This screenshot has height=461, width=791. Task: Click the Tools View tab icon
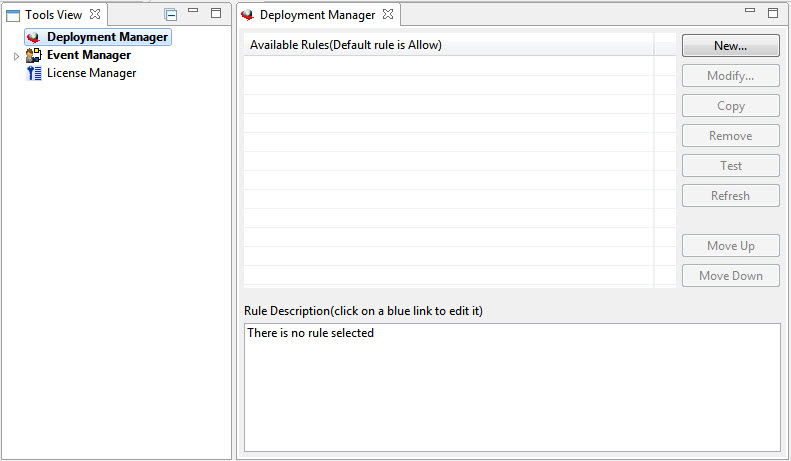pyautogui.click(x=13, y=16)
